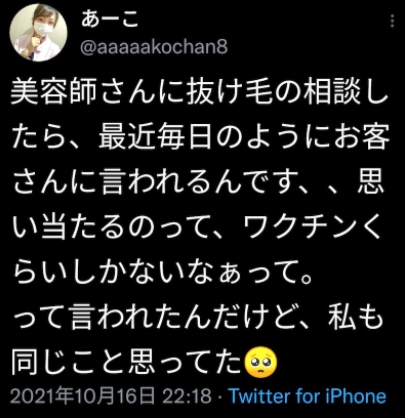Select the word 私も in the tweet

pyautogui.click(x=354, y=318)
